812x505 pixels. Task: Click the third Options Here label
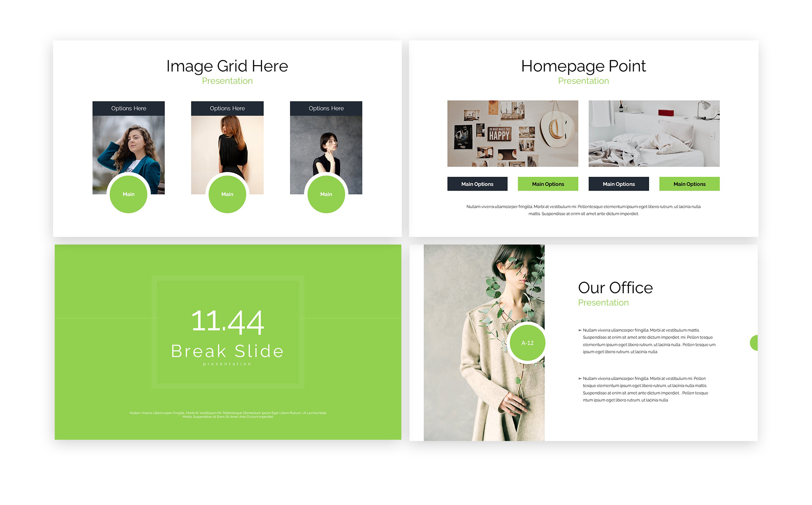pos(326,109)
